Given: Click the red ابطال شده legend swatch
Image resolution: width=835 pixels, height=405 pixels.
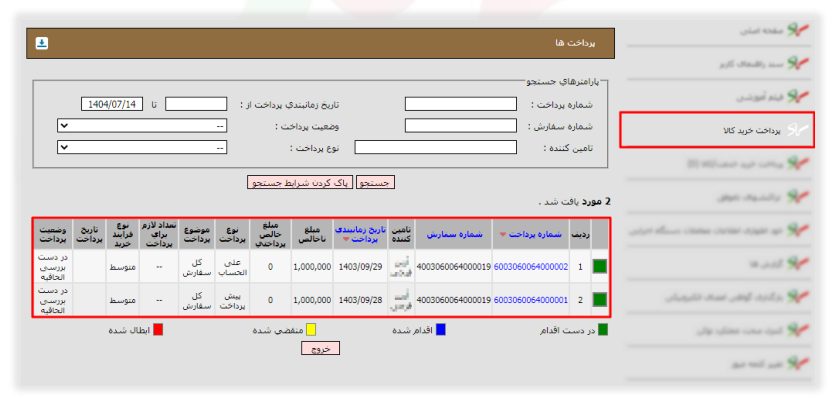Looking at the screenshot, I should point(158,330).
